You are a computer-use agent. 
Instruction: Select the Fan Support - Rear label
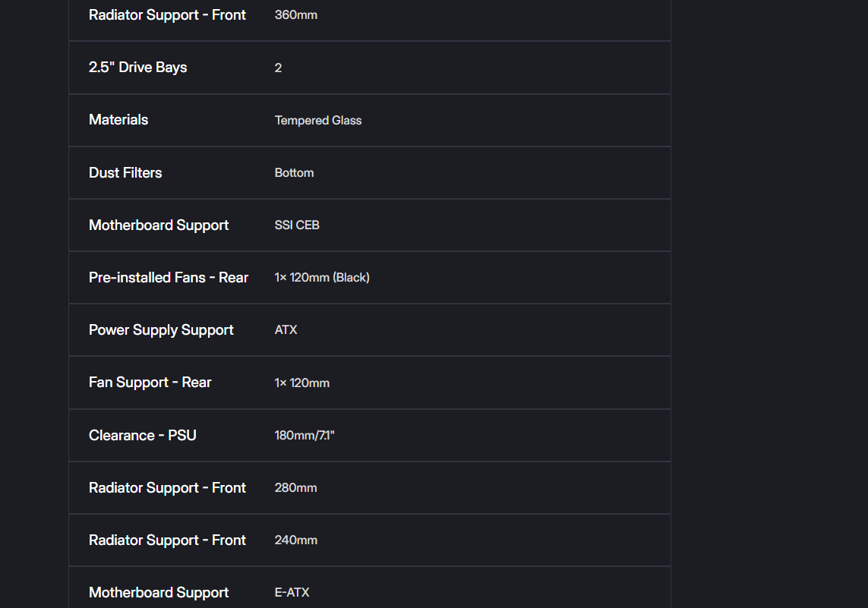(x=150, y=383)
